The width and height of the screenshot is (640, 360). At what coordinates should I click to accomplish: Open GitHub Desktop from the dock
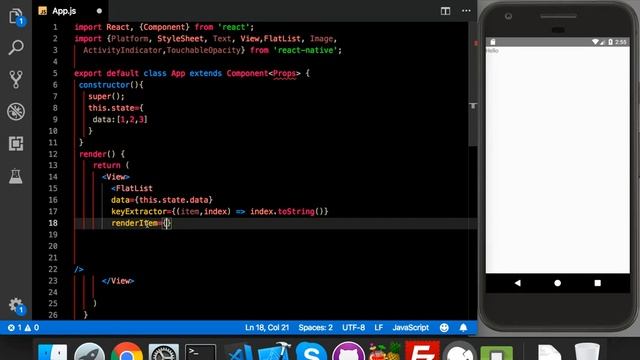click(348, 352)
